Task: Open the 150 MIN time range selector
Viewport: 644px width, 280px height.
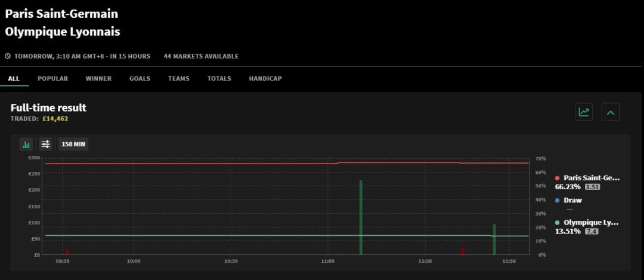Action: [73, 144]
